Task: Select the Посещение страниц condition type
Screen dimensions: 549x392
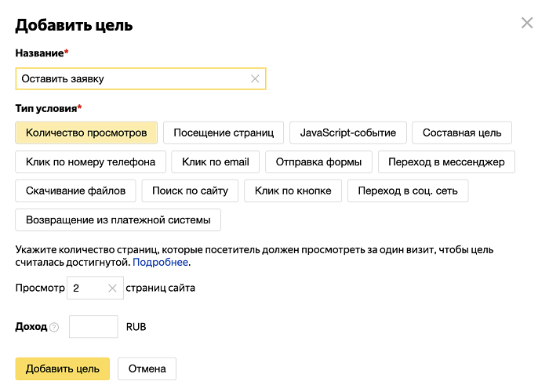Action: point(224,133)
